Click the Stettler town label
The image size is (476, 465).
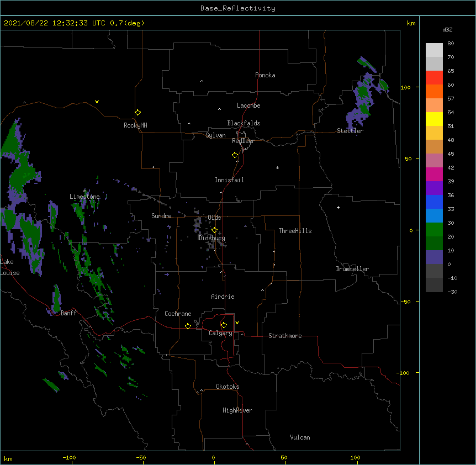coord(350,131)
